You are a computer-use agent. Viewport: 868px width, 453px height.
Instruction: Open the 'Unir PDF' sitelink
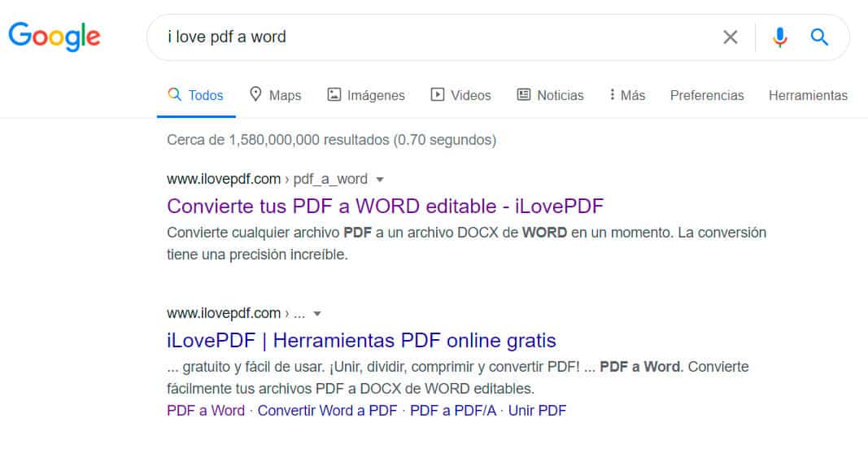537,411
